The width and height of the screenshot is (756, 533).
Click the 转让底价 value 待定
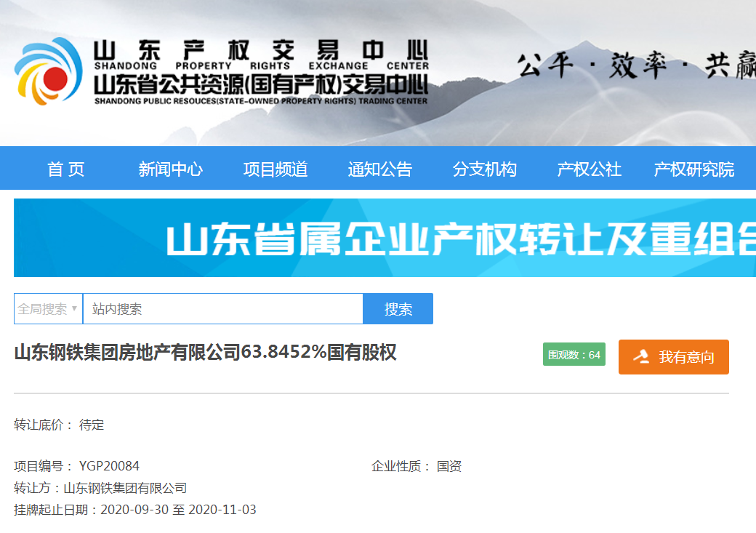92,425
